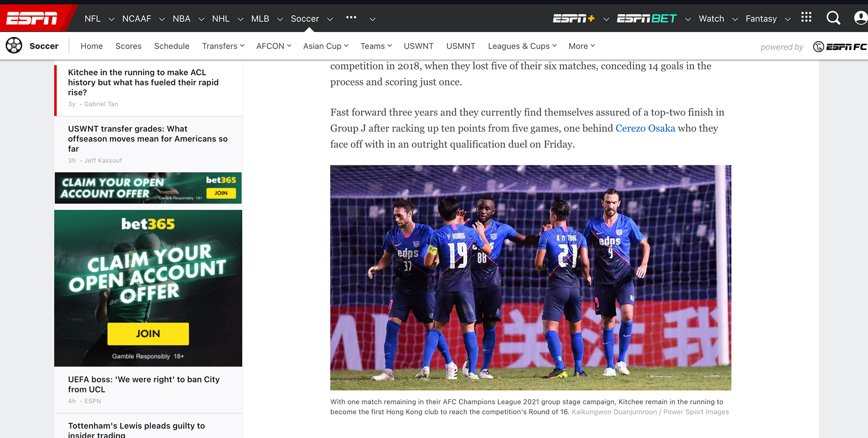
Task: Click the soccer ball icon
Action: 14,46
